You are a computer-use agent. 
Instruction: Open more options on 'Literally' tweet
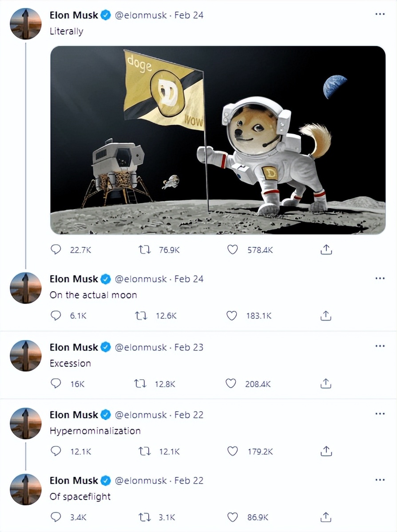(380, 15)
